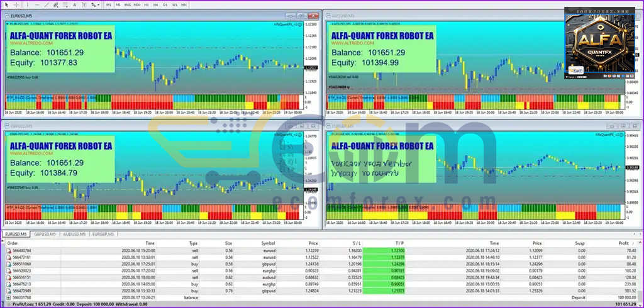This screenshot has width=644, height=308.
Task: Sort orders by the Order column header
Action: pos(13,243)
